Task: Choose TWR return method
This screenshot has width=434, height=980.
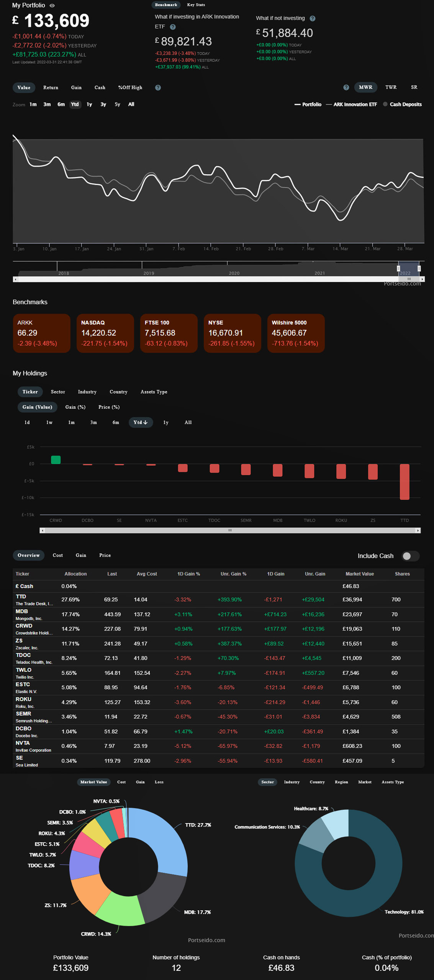Action: coord(391,87)
